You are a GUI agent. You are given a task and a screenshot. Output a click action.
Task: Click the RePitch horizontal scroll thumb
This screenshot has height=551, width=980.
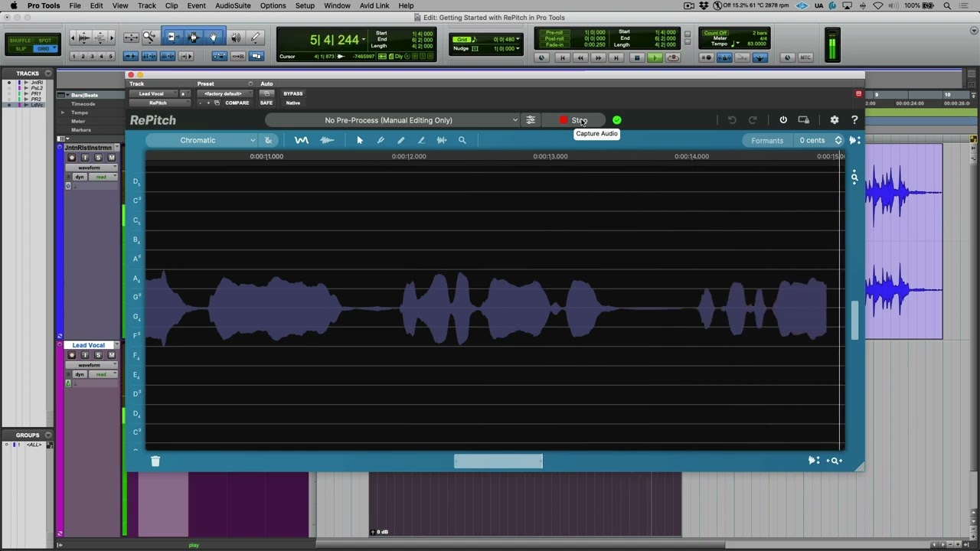coord(498,461)
